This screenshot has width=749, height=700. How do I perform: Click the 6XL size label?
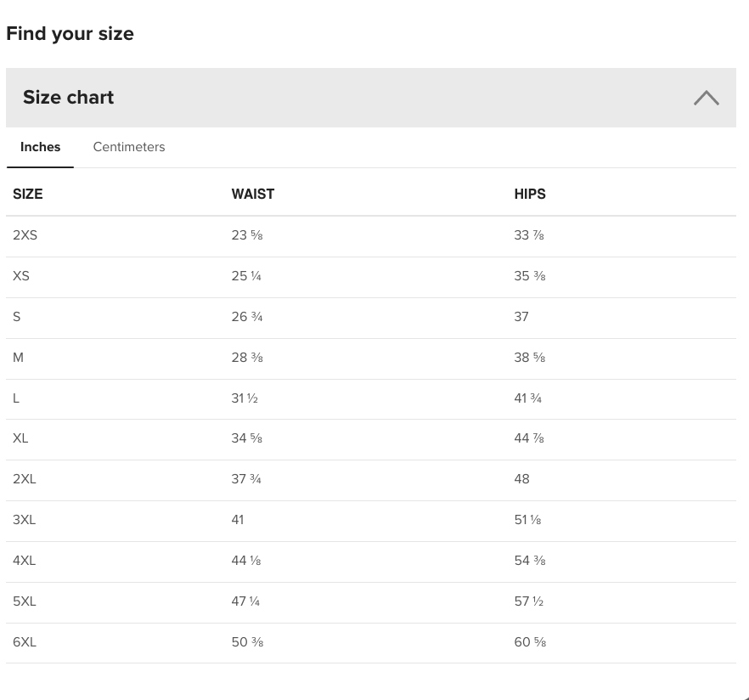pos(25,642)
